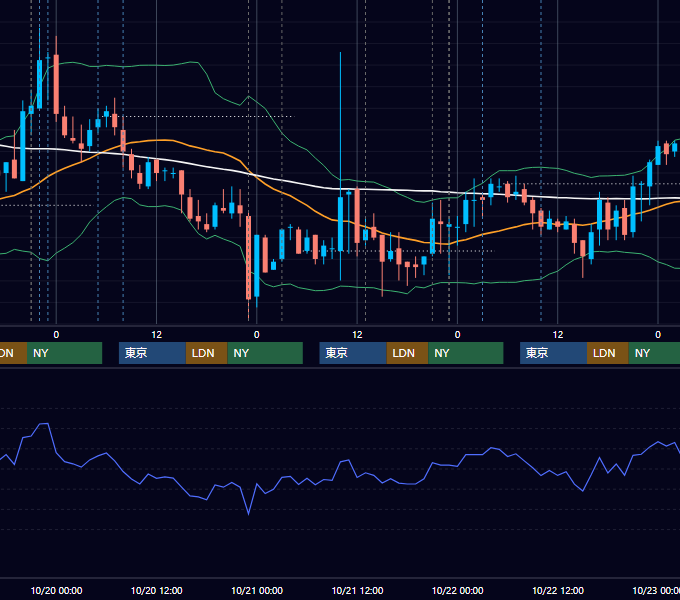Select the tall blue candle body before 10/21 12:00
This screenshot has width=680, height=600.
tap(340, 224)
